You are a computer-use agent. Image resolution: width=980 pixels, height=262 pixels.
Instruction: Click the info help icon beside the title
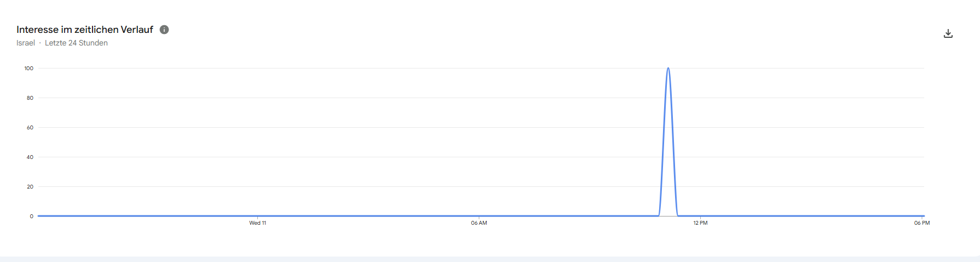(164, 30)
